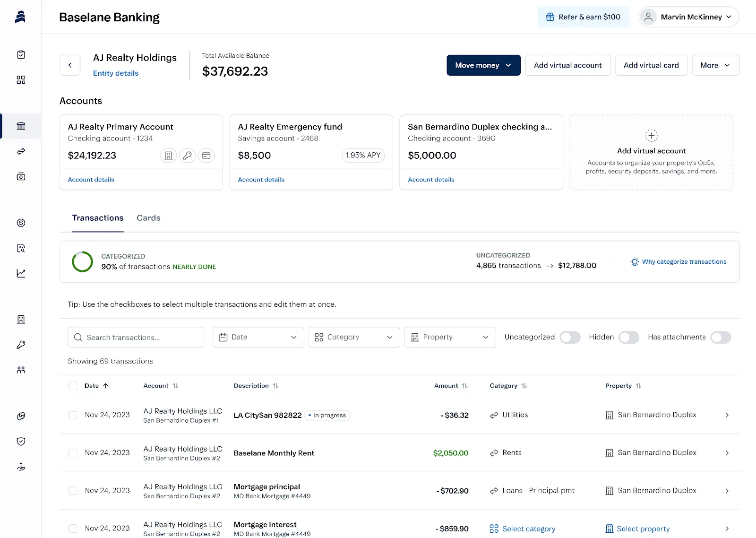The image size is (756, 538).
Task: Expand the Mortgage principal row chevron
Action: [x=727, y=491]
